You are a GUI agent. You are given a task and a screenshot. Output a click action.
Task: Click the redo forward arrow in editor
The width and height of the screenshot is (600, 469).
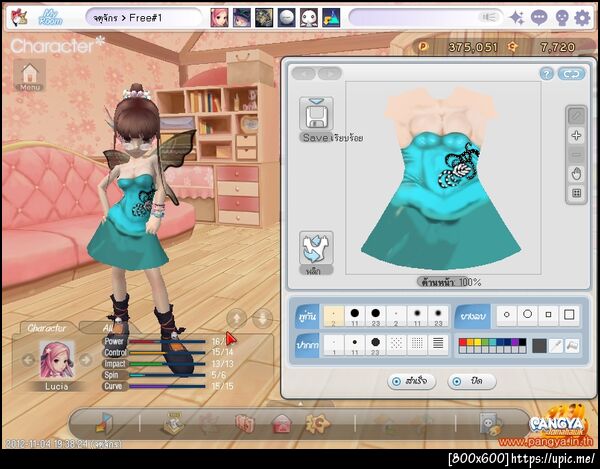click(329, 73)
